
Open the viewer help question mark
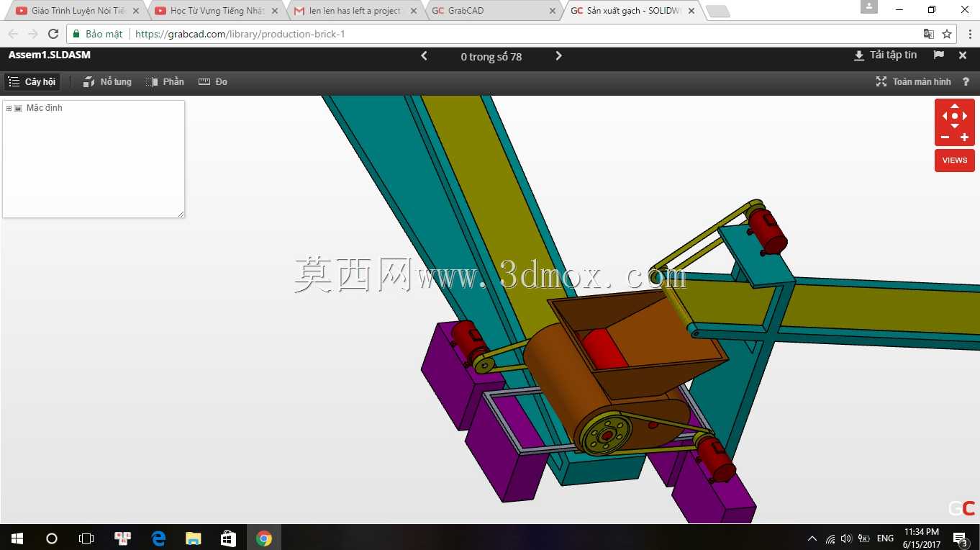(x=966, y=82)
